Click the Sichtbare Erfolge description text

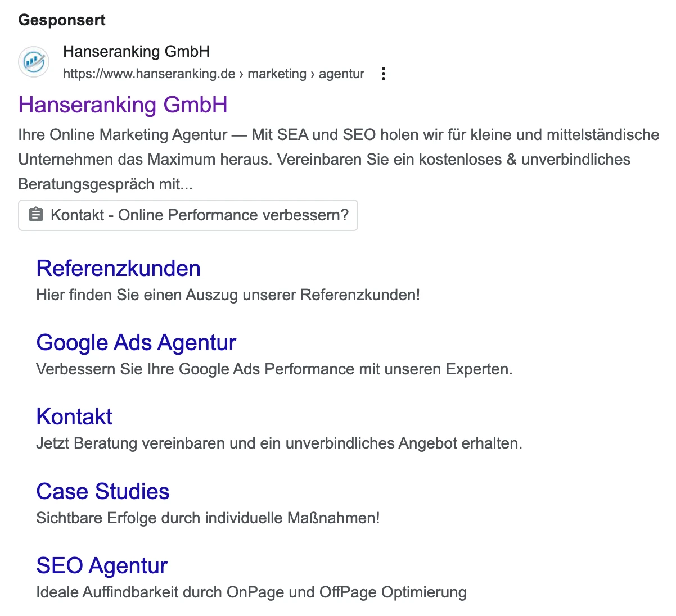[x=208, y=518]
